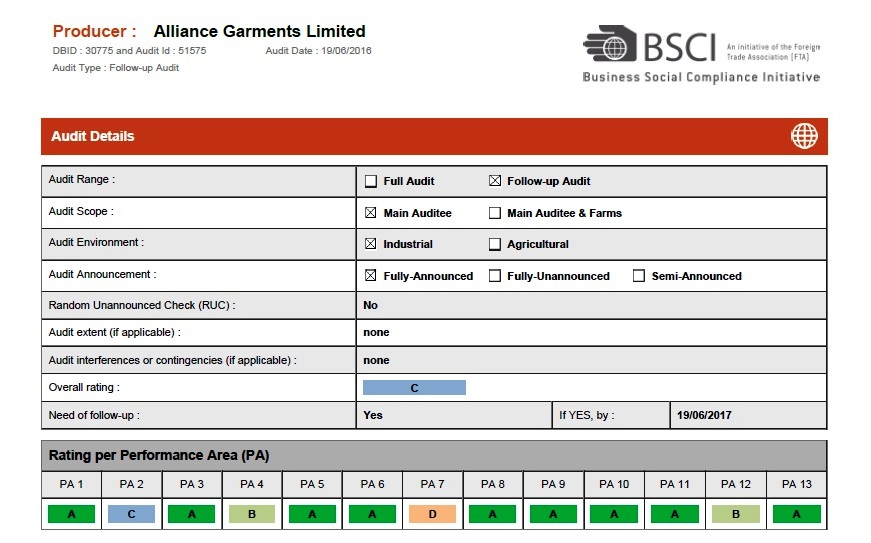
Task: Click the Random Unannounced Check (RUC) label
Action: coord(142,305)
